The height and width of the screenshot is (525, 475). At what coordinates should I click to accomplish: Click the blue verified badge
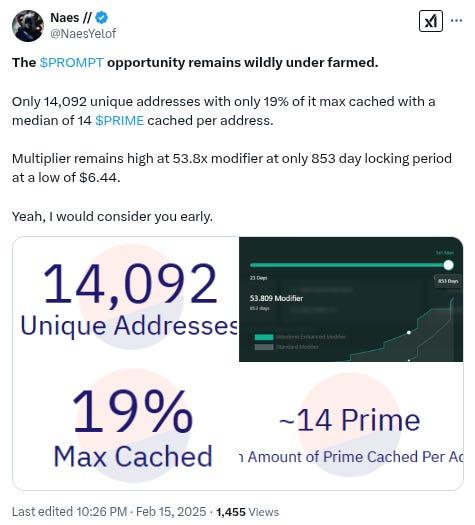(x=101, y=17)
